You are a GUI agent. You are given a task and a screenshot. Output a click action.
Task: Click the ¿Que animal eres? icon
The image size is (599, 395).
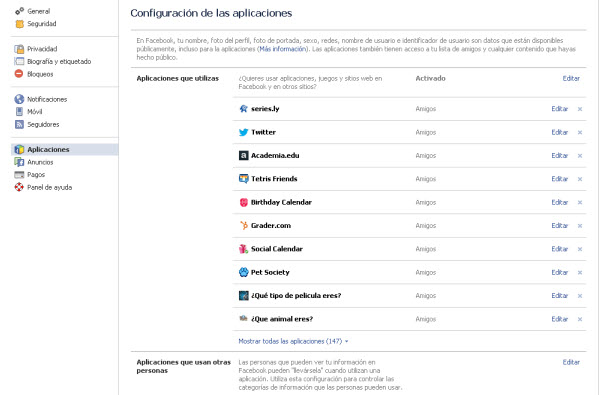[x=243, y=318]
